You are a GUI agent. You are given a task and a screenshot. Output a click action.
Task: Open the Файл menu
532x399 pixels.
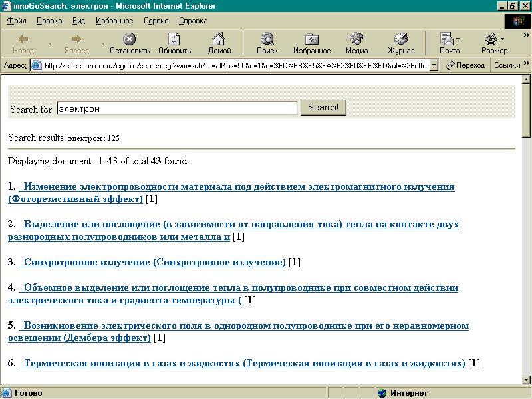point(17,21)
